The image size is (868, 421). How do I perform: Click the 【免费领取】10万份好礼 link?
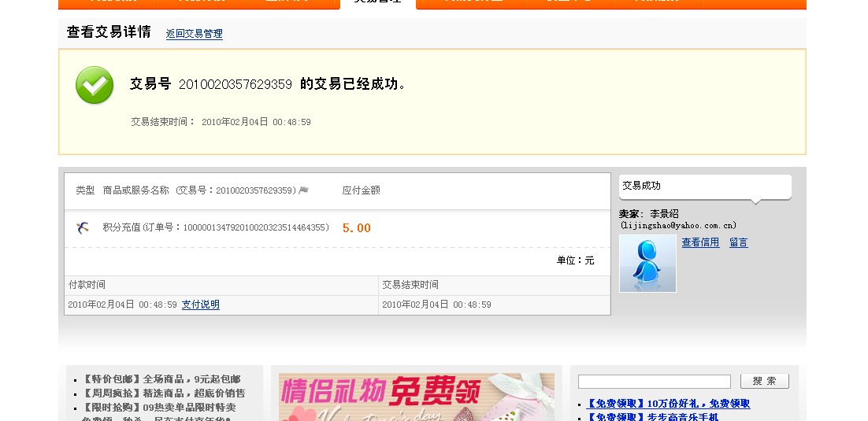click(x=668, y=404)
